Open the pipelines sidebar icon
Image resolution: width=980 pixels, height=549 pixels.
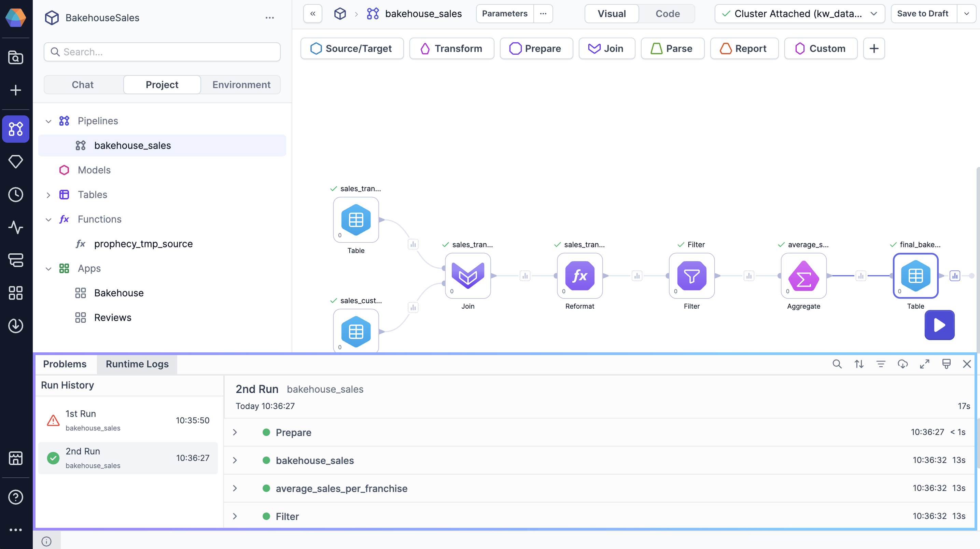click(x=16, y=129)
